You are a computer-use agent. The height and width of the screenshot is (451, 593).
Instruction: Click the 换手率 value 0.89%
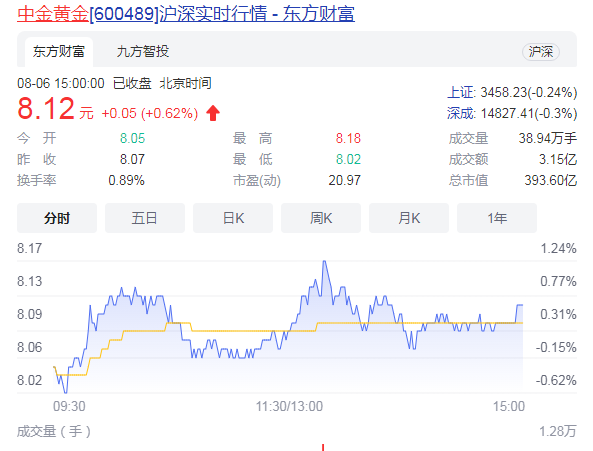click(126, 180)
